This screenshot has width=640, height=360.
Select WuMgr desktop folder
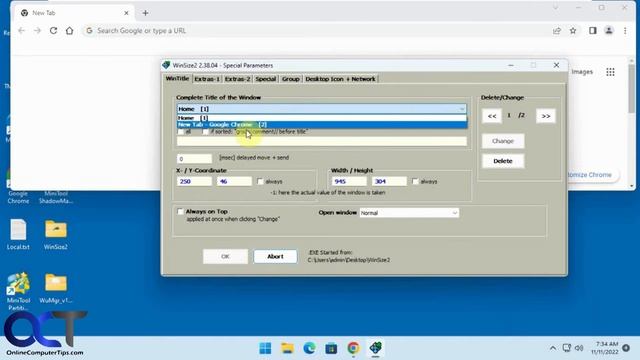point(56,289)
